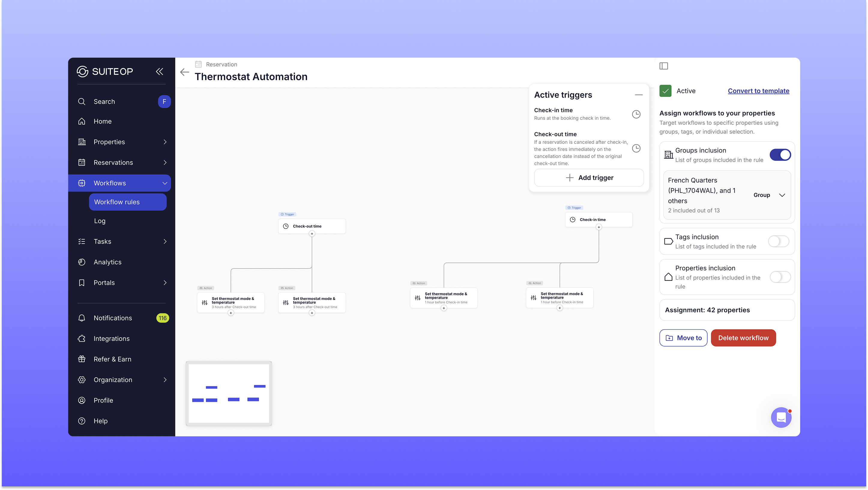Click the back arrow beside Thermostat Automation

(x=185, y=72)
